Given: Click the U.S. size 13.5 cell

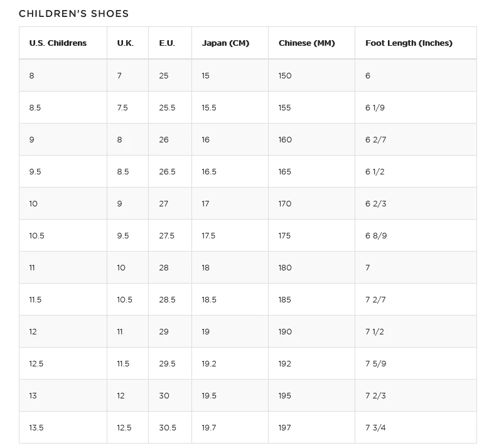Looking at the screenshot, I should pyautogui.click(x=36, y=428).
